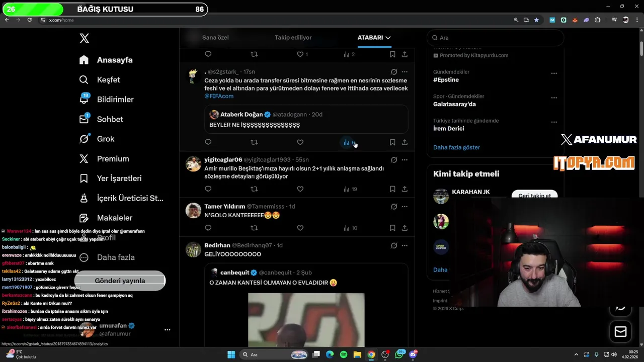Share Tamer Yıldırım tweet
644x362 pixels.
point(405,228)
